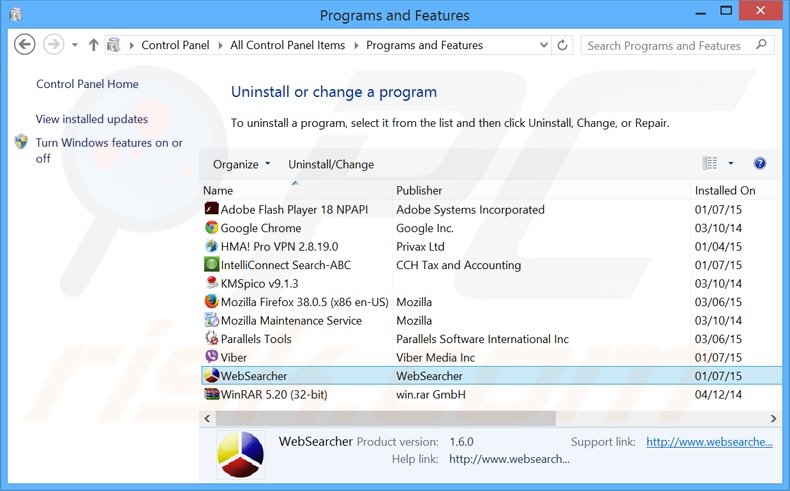Select WebSearcher program name in list
Screen dimensions: 790x491
pyautogui.click(x=254, y=376)
